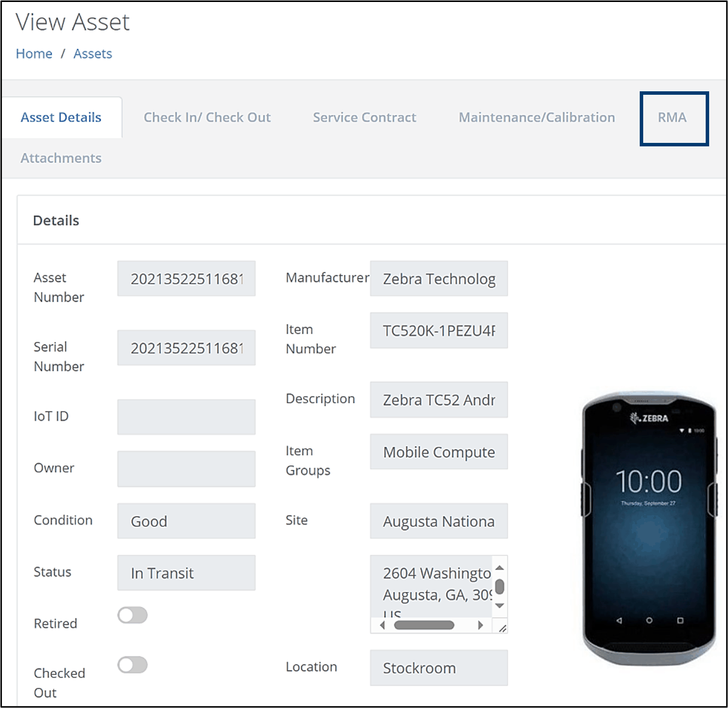Toggle the Checked Out switch

(x=132, y=665)
